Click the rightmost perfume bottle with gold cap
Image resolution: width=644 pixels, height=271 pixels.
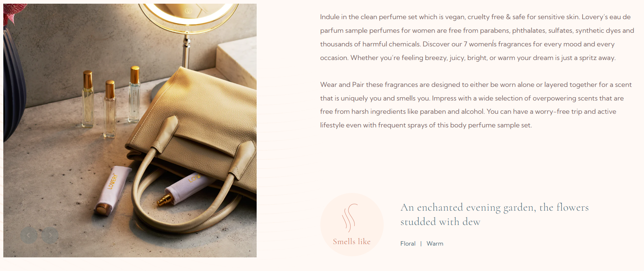click(134, 94)
